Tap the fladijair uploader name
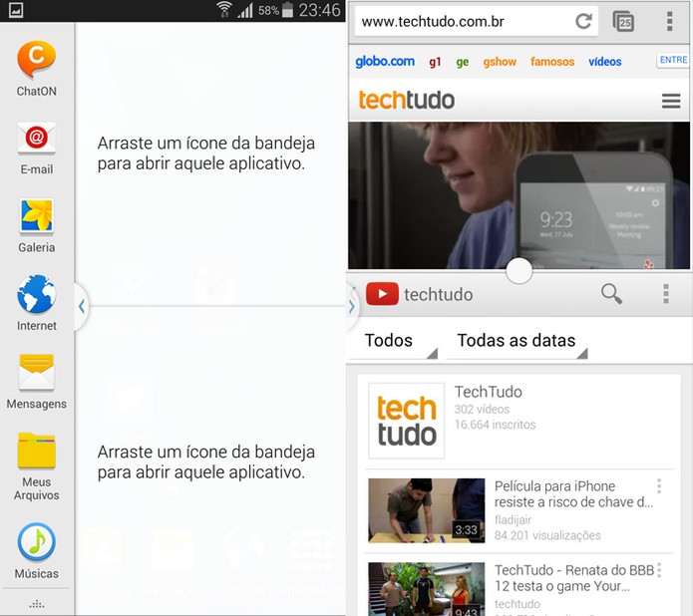Viewport: 693px width, 616px height. pos(513,520)
